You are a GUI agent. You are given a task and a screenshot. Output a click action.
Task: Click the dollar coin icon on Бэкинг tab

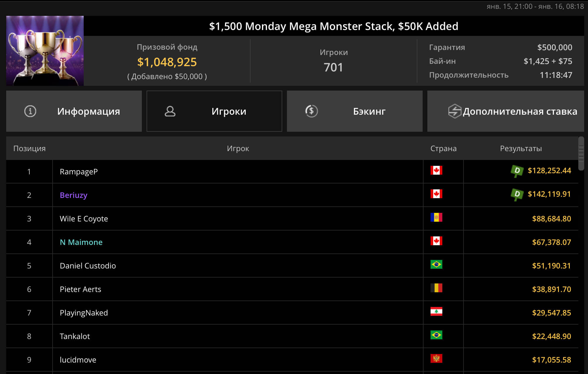[311, 111]
